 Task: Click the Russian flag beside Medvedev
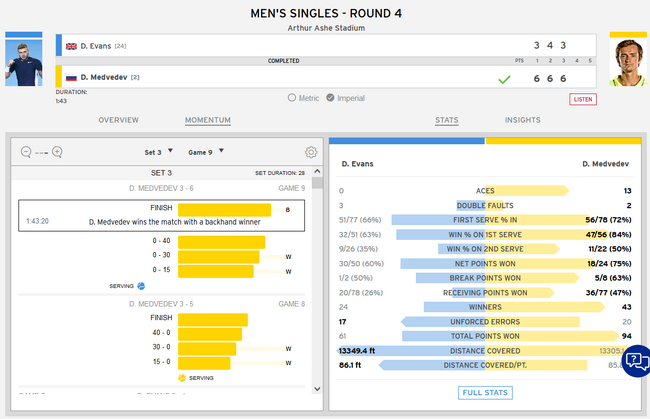click(71, 77)
